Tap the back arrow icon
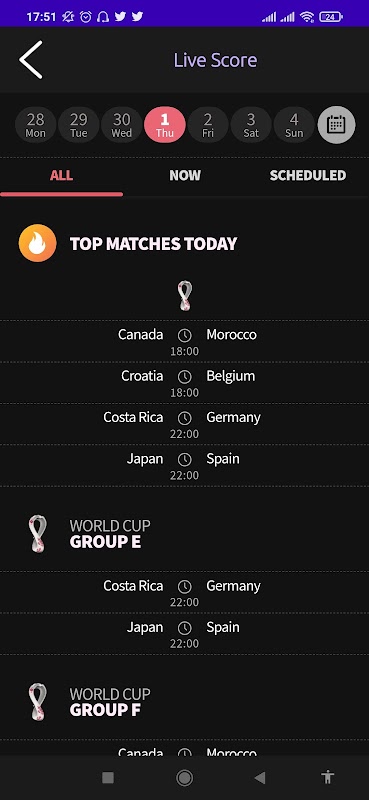This screenshot has width=369, height=800. (31, 60)
